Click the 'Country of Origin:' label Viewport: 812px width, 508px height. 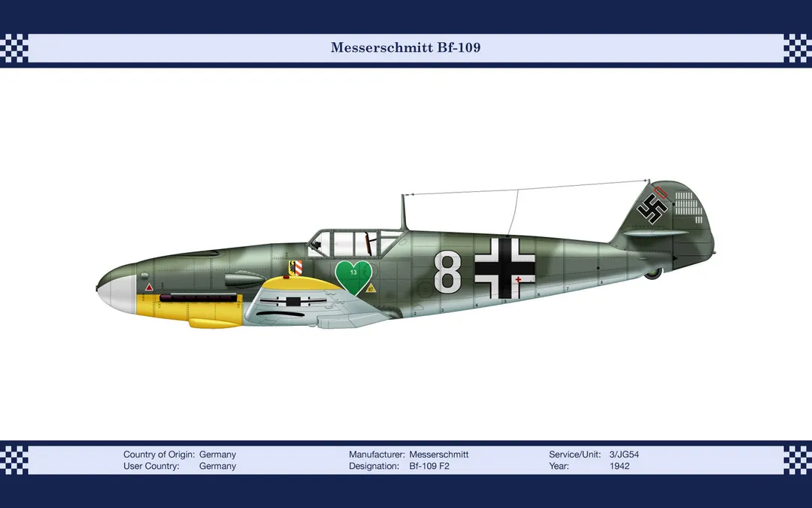[x=159, y=455]
